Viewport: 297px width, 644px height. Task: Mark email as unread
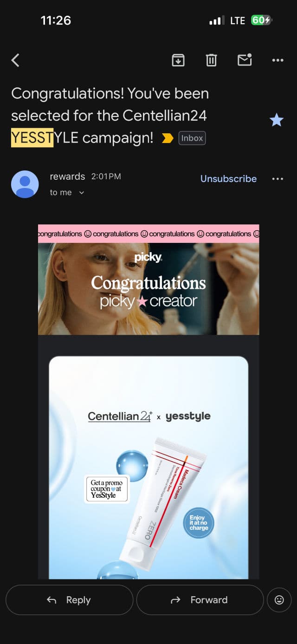point(245,60)
